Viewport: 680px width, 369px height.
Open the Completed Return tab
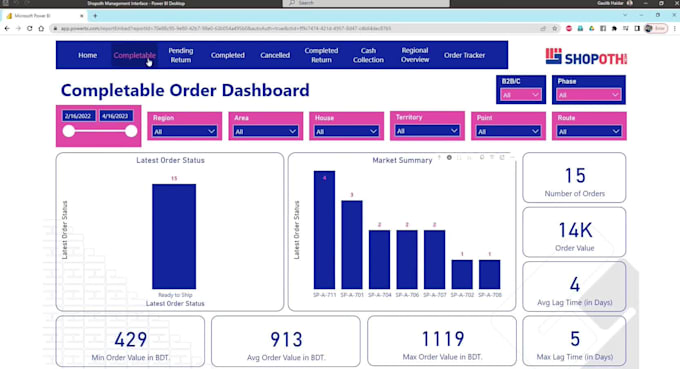pos(321,55)
